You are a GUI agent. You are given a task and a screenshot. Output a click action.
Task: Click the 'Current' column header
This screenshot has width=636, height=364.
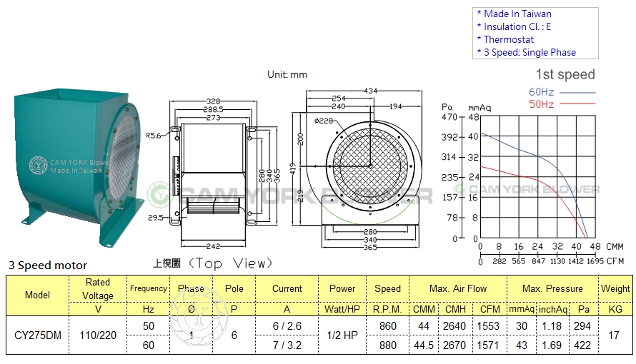[x=287, y=288]
